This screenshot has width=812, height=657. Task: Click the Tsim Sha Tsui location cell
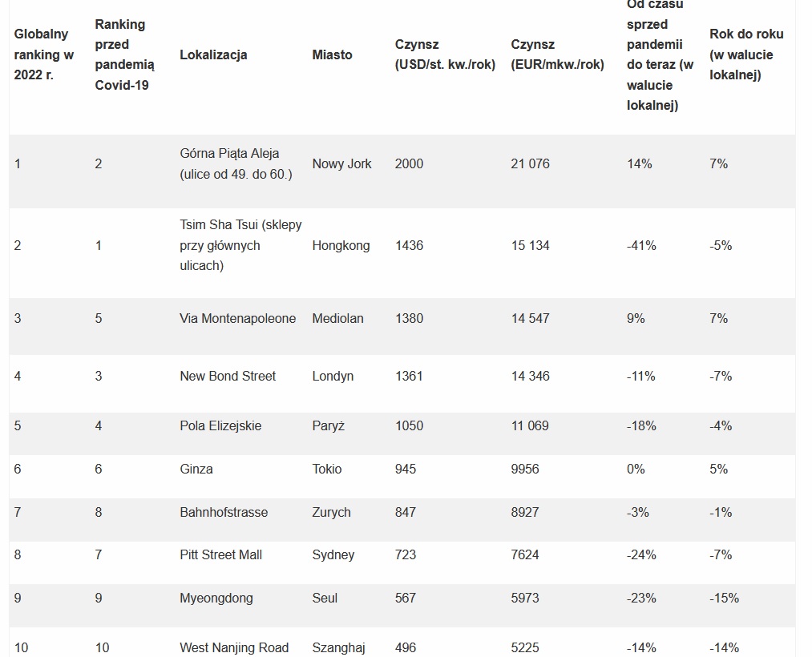[240, 245]
